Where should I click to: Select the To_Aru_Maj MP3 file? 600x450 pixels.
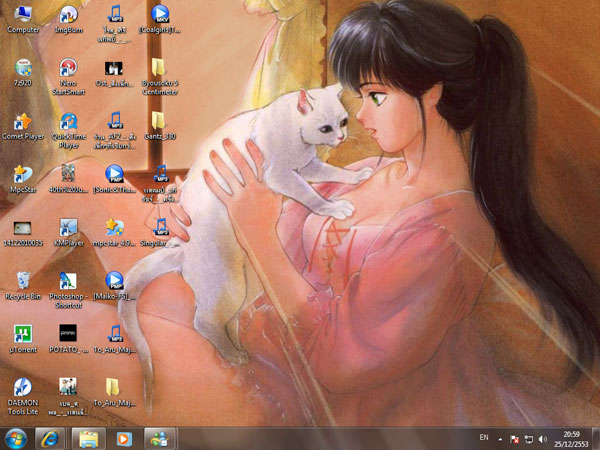(114, 339)
